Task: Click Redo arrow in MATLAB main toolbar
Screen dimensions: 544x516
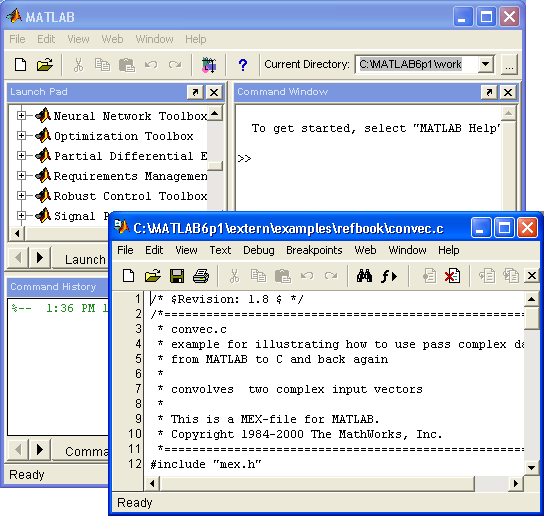Action: [x=175, y=65]
